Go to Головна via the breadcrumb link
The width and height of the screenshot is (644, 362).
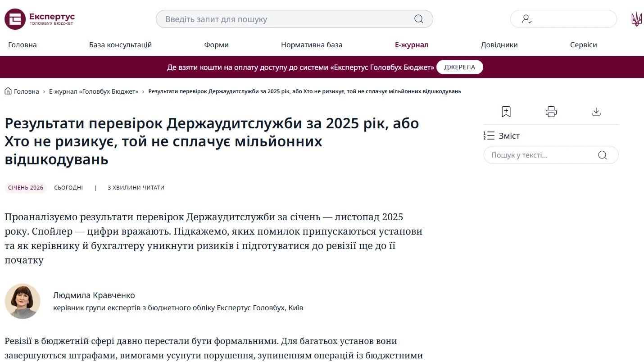pyautogui.click(x=26, y=91)
